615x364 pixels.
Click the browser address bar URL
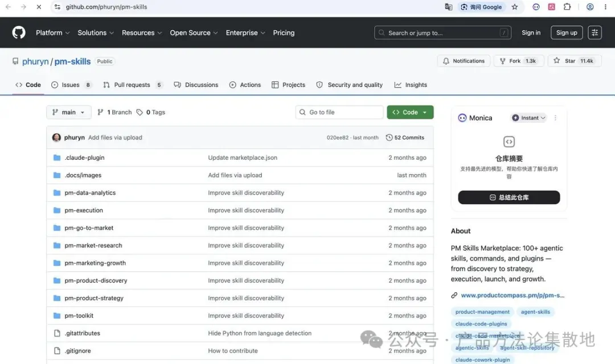click(106, 7)
